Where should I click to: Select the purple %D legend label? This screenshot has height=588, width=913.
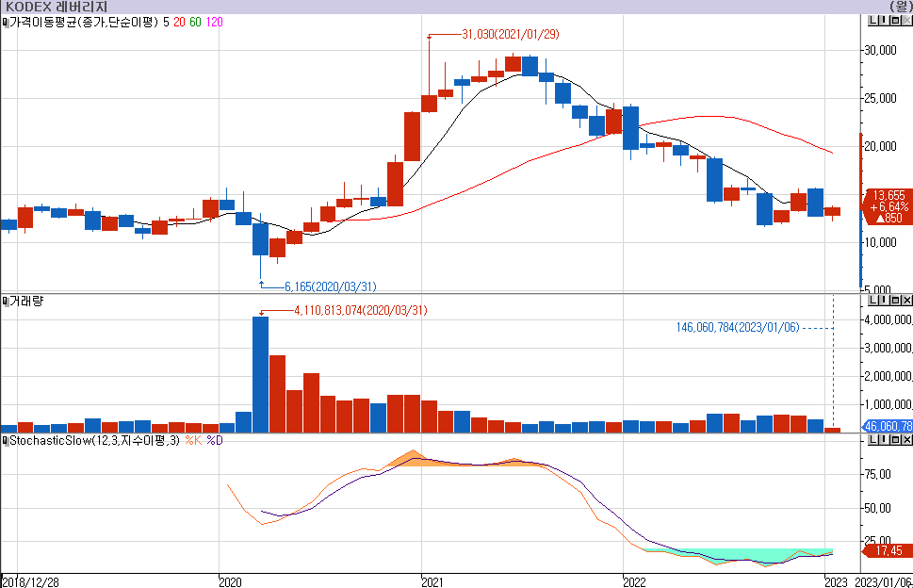[x=215, y=441]
